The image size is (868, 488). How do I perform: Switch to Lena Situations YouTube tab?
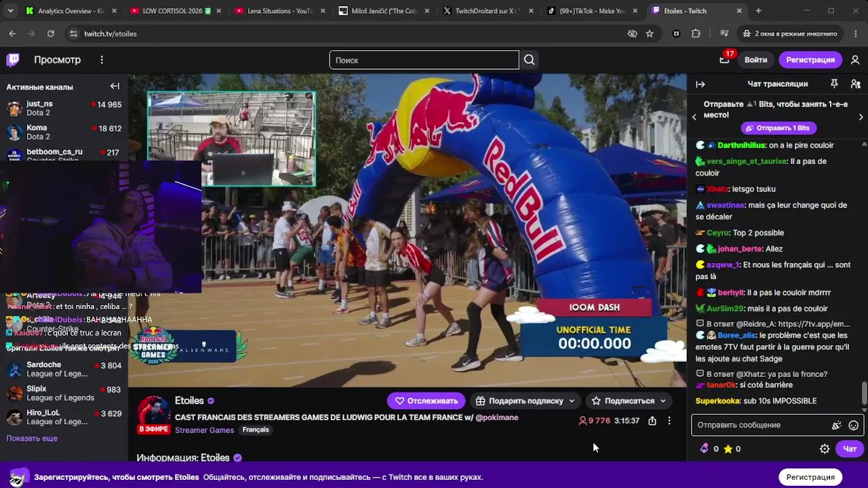coord(279,11)
